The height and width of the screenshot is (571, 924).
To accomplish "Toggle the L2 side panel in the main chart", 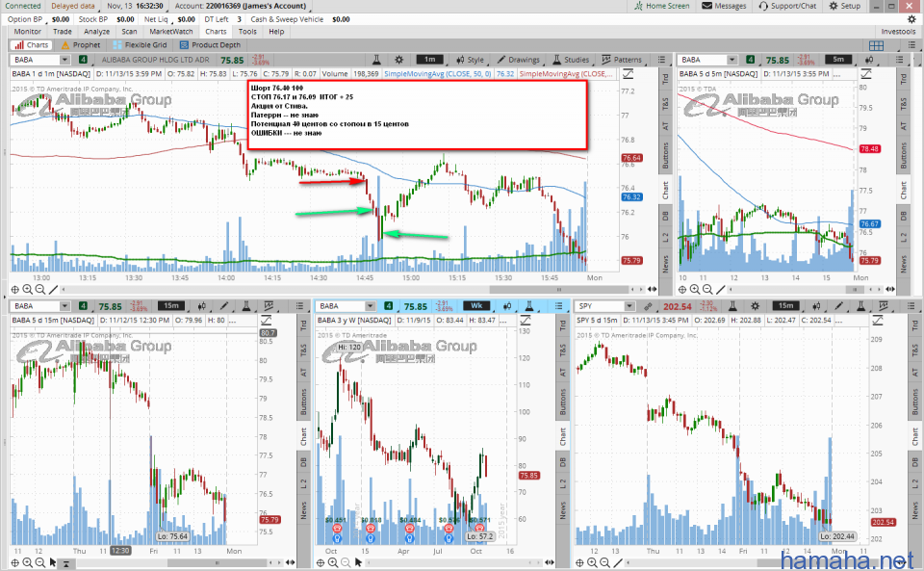I will [x=665, y=238].
